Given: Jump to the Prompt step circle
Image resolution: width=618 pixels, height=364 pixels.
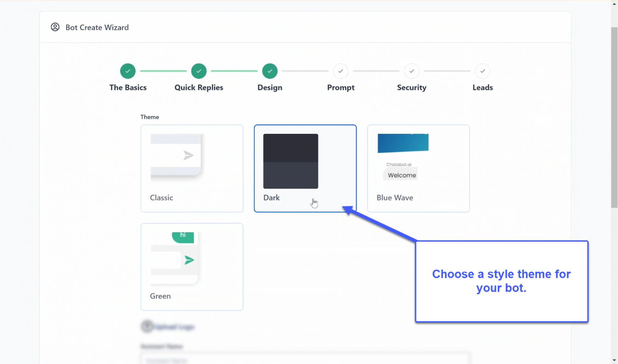Looking at the screenshot, I should (x=341, y=71).
